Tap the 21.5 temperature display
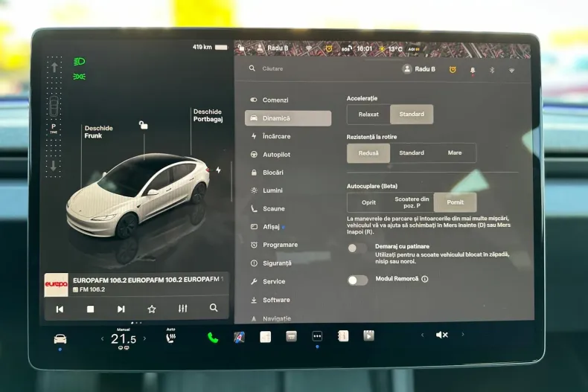The width and height of the screenshot is (588, 392). click(124, 339)
